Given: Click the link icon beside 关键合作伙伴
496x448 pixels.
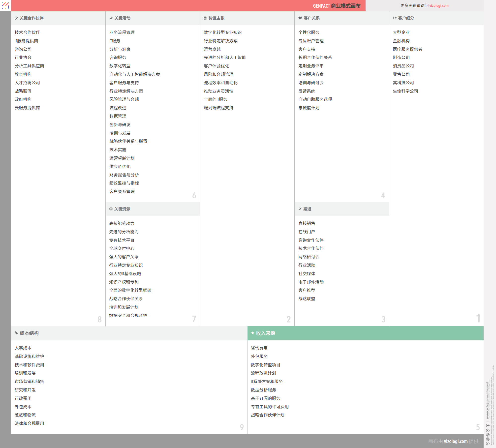Looking at the screenshot, I should point(16,18).
